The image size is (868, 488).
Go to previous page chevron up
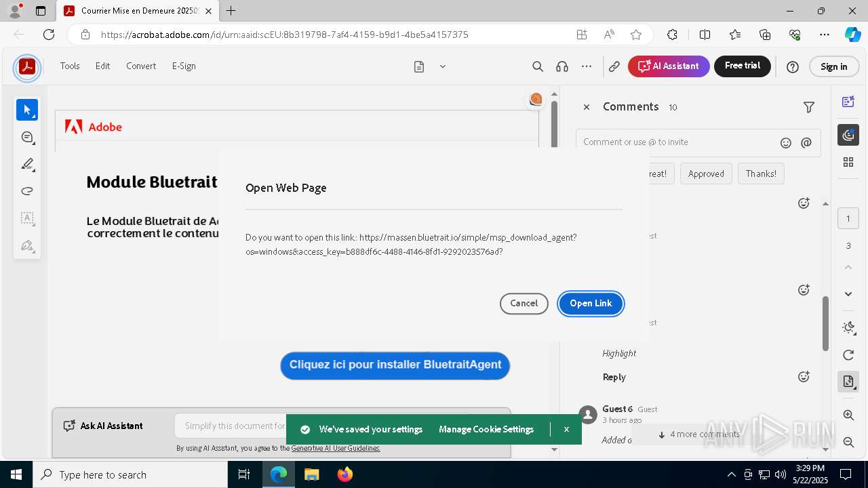pyautogui.click(x=848, y=268)
